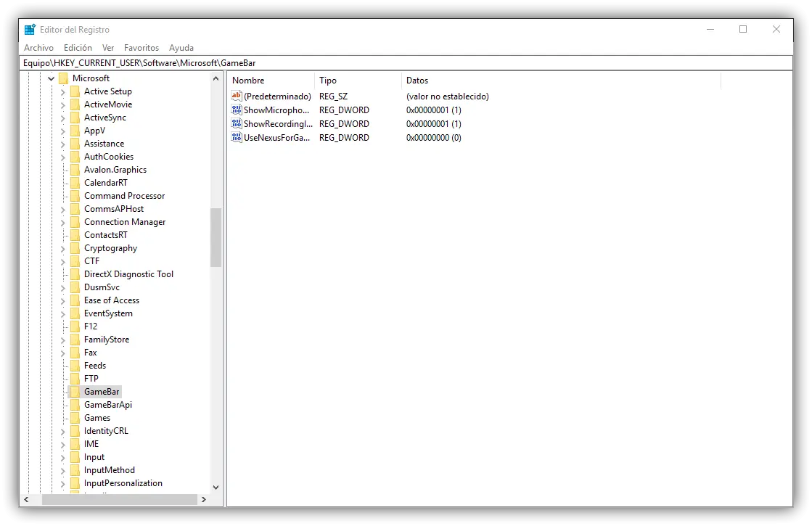
Task: Click the GameBarApi folder icon
Action: coord(75,404)
